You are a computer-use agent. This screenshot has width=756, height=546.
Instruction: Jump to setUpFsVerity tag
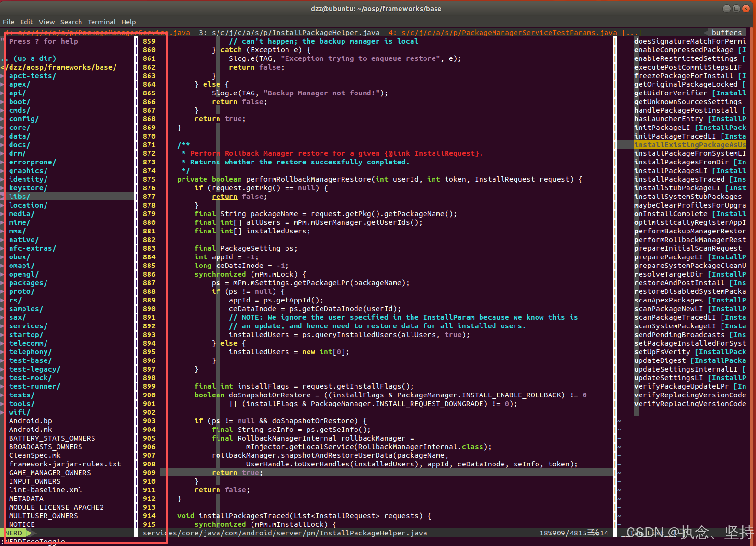tap(690, 352)
